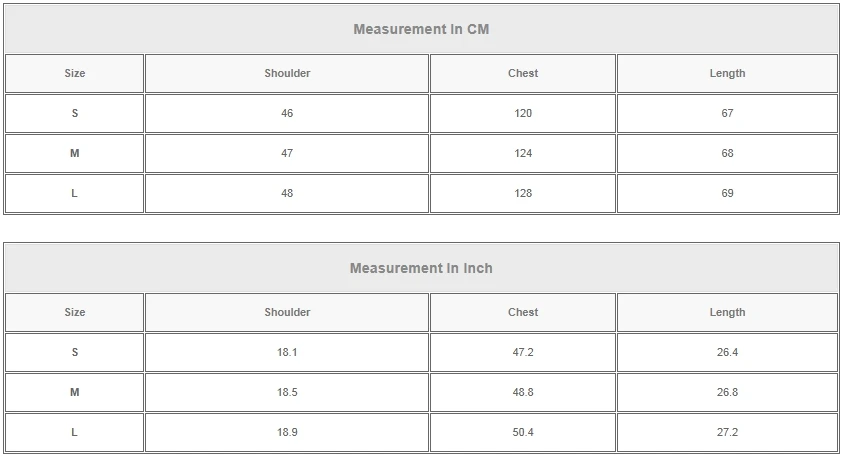Select the chest value 47.2 cell

click(x=523, y=352)
